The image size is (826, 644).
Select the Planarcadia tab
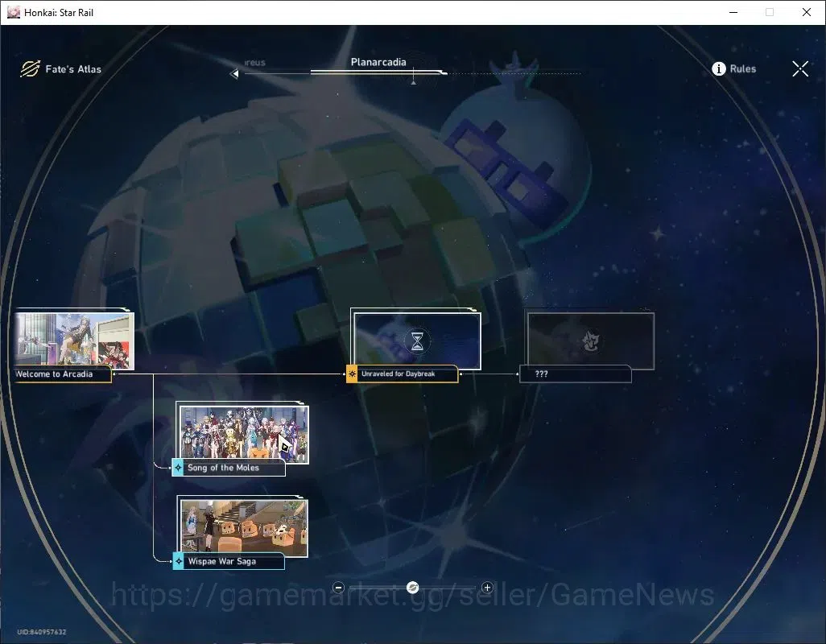point(378,62)
